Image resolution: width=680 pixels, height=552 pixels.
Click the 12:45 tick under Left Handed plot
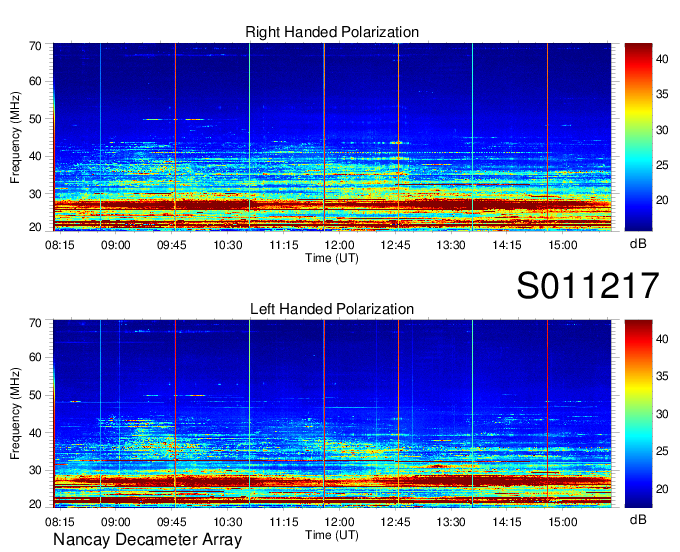396,522
